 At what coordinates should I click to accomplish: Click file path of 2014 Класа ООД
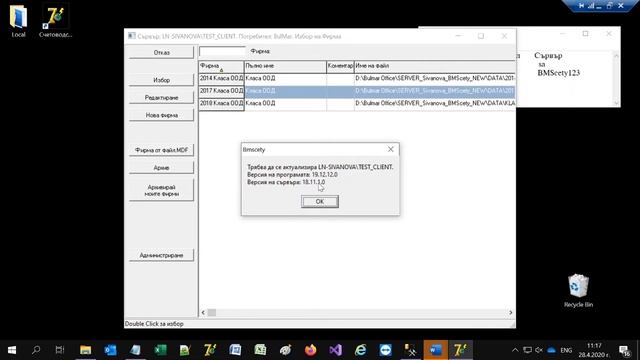[435, 78]
